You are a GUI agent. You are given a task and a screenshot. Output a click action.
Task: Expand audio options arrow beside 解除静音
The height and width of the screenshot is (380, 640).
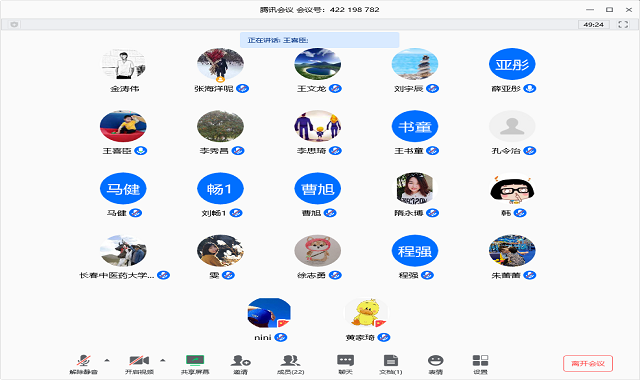(107, 360)
